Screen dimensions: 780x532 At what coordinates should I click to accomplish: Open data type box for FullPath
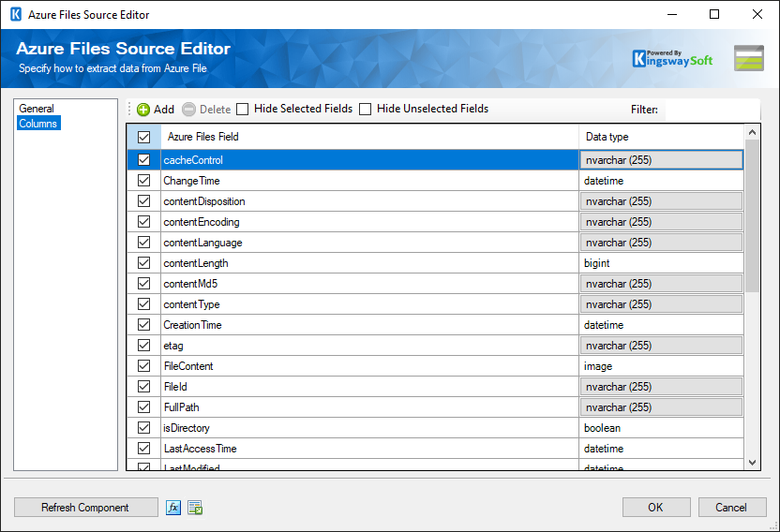point(661,407)
